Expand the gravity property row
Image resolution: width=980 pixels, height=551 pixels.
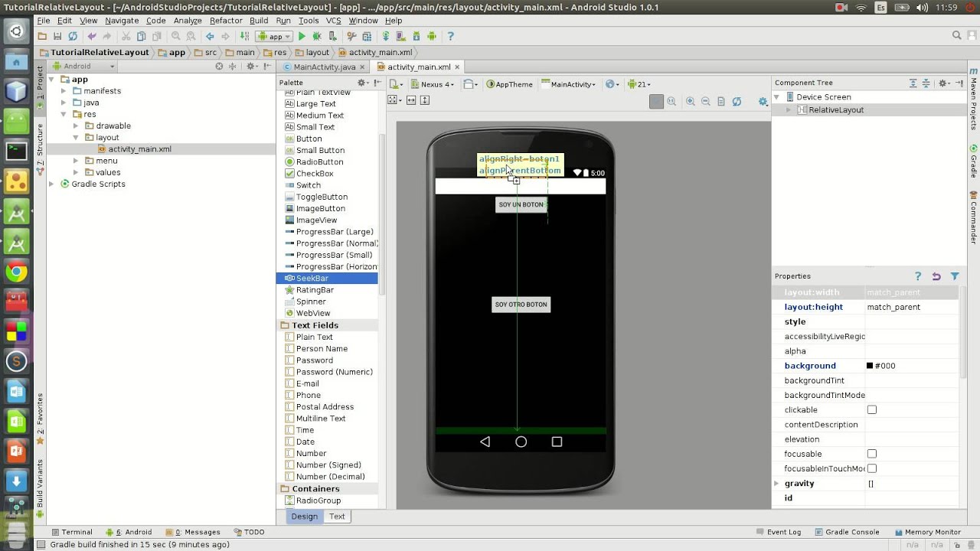point(777,484)
